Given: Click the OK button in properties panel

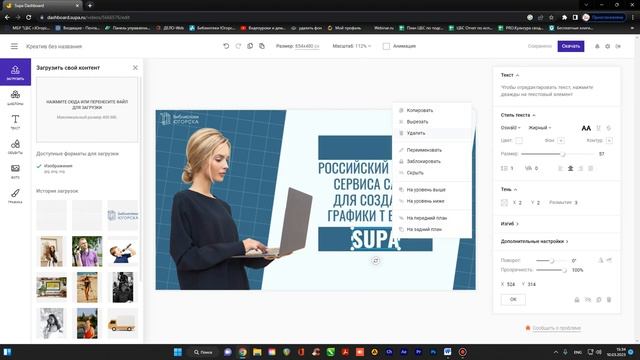Looking at the screenshot, I should (x=513, y=300).
